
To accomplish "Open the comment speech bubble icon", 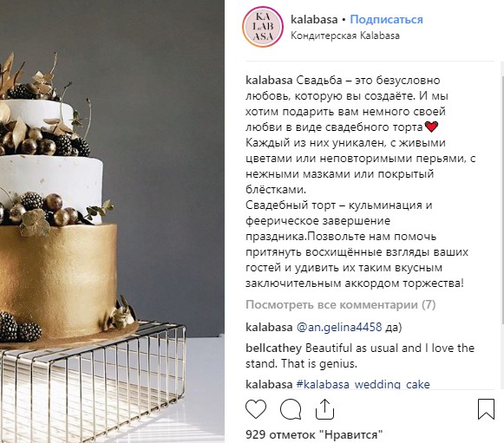I will 291,409.
